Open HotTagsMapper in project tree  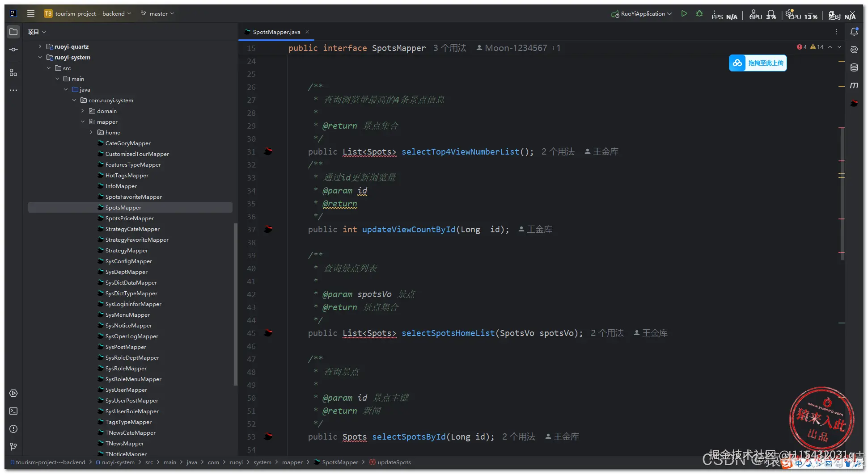[127, 175]
